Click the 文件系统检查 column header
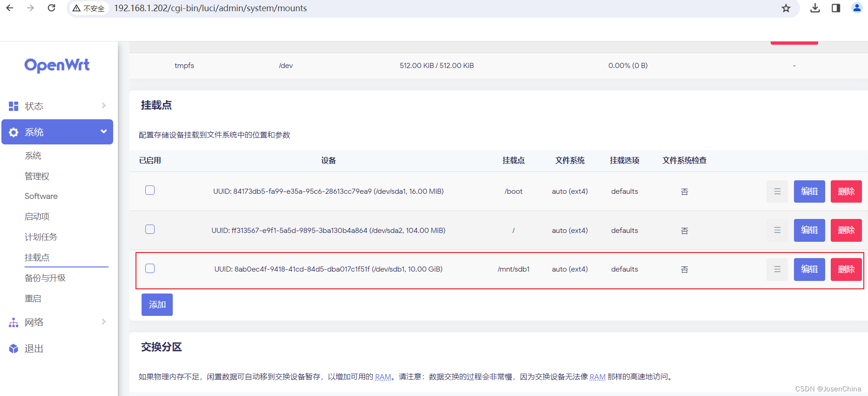 [685, 160]
